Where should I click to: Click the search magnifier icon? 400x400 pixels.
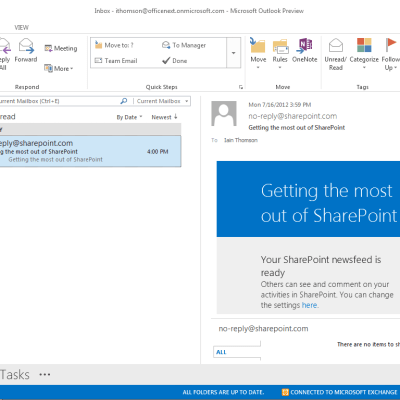click(x=124, y=101)
